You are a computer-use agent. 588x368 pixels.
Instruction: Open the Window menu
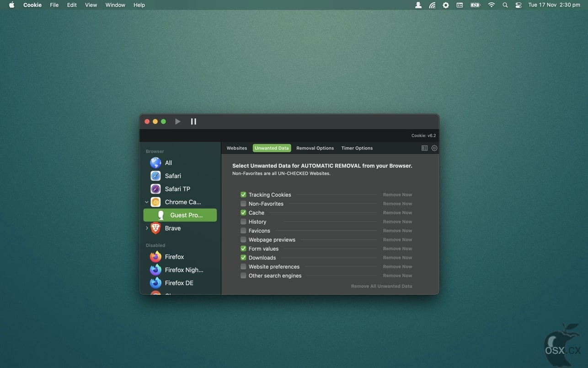pyautogui.click(x=115, y=5)
